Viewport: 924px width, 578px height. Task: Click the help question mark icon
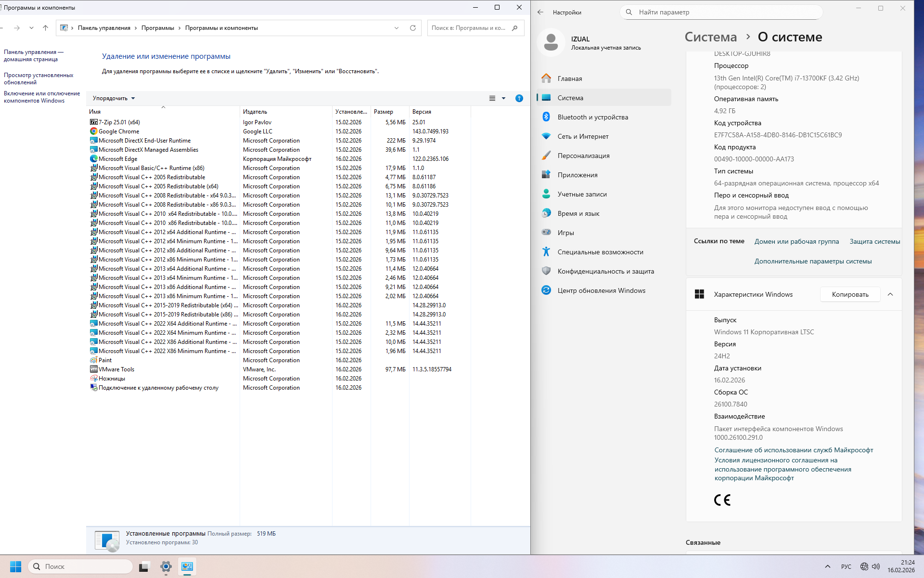pos(519,98)
